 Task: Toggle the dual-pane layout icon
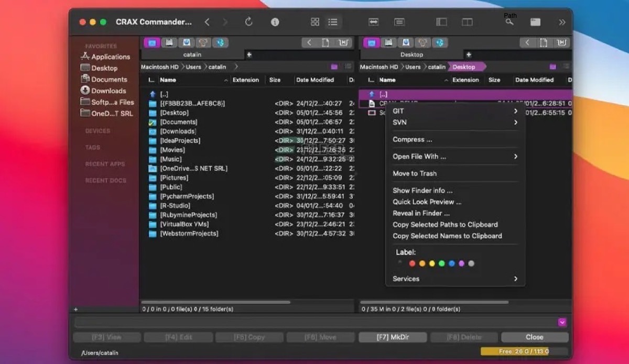tap(467, 22)
